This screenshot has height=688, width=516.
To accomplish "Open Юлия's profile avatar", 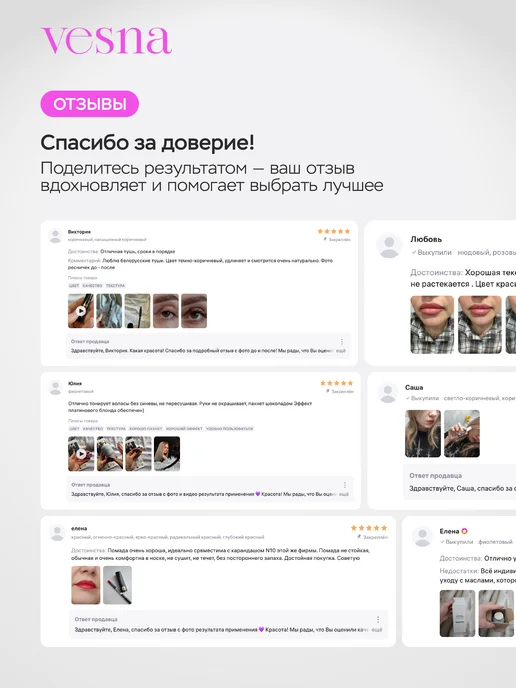I will coord(55,387).
